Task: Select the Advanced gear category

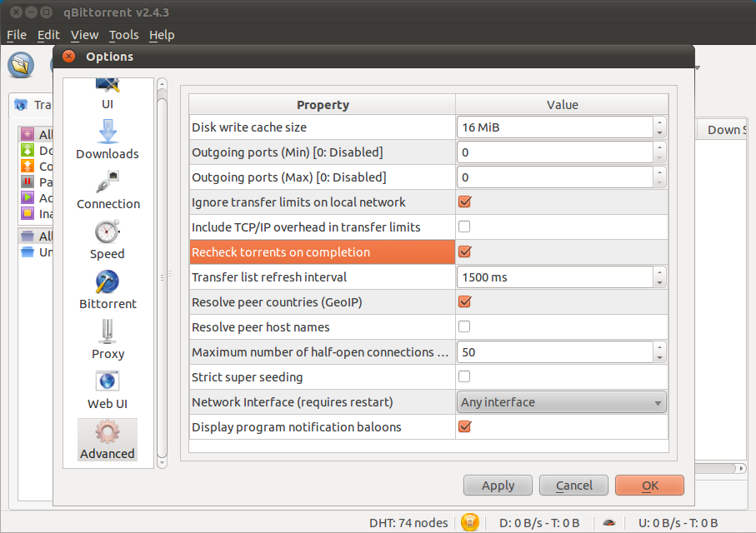Action: pyautogui.click(x=107, y=440)
